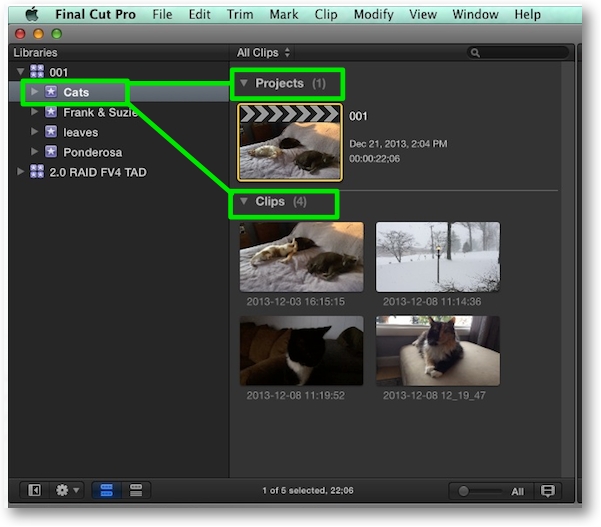This screenshot has height=527, width=601.
Task: Hide the Libraries sidebar button
Action: (x=34, y=490)
